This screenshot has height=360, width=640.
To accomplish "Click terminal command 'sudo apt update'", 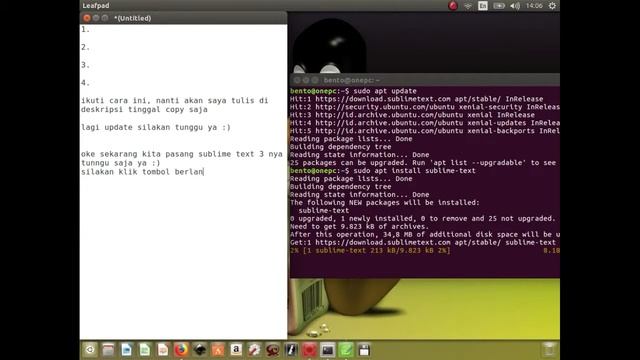I will pos(385,91).
